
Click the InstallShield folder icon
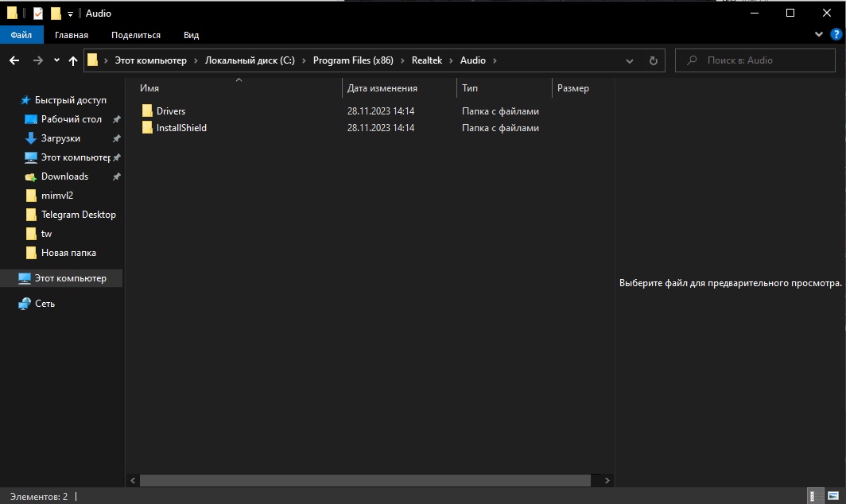tap(147, 128)
